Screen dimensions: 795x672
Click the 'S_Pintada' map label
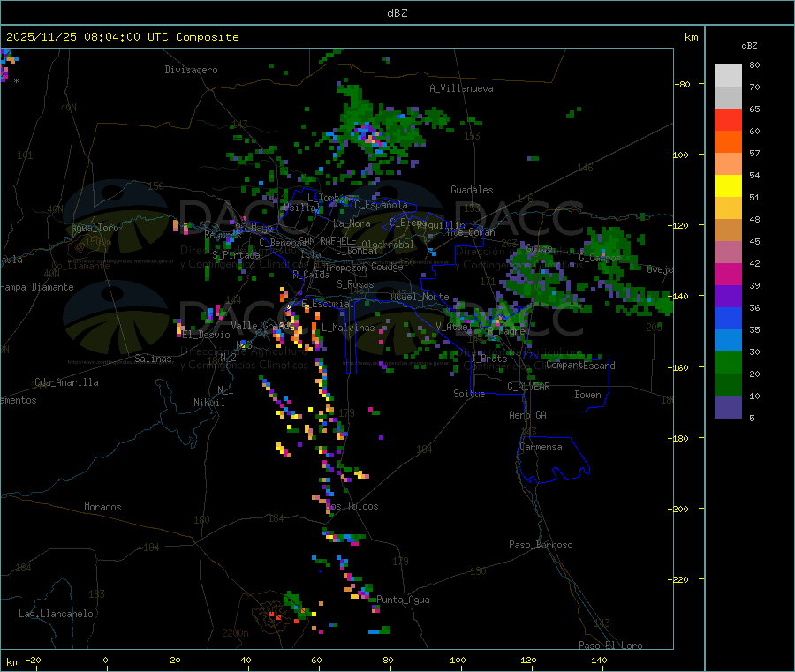point(236,255)
